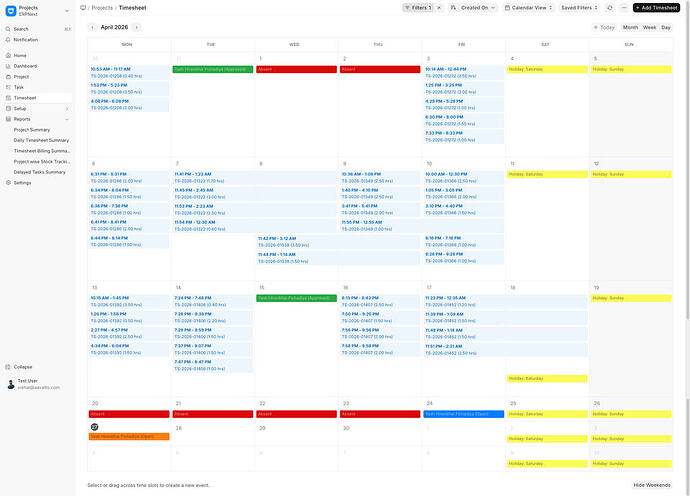Open the Delayed Tasks Summary report
Screen dimensions: 690x496
pos(40,172)
